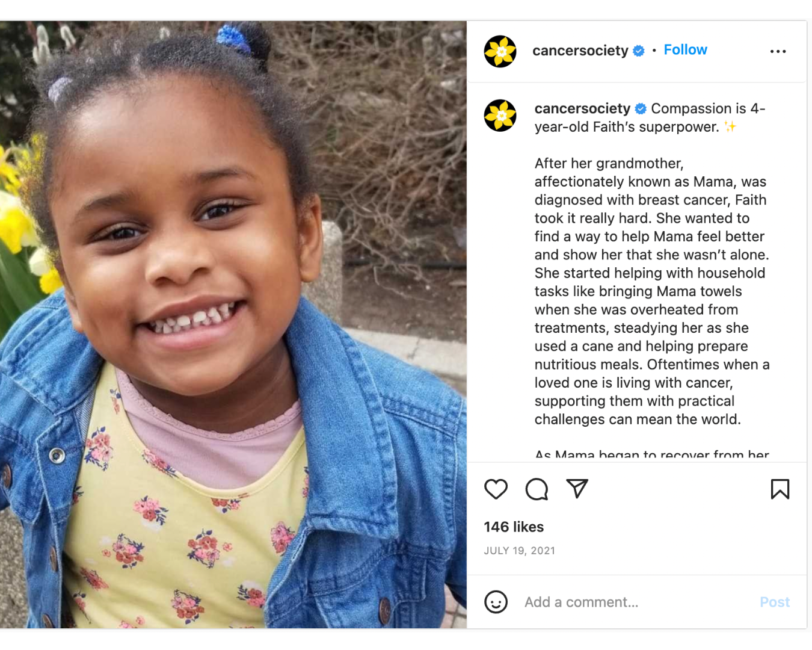Click the faded Post comment button
The height and width of the screenshot is (650, 812).
click(775, 602)
